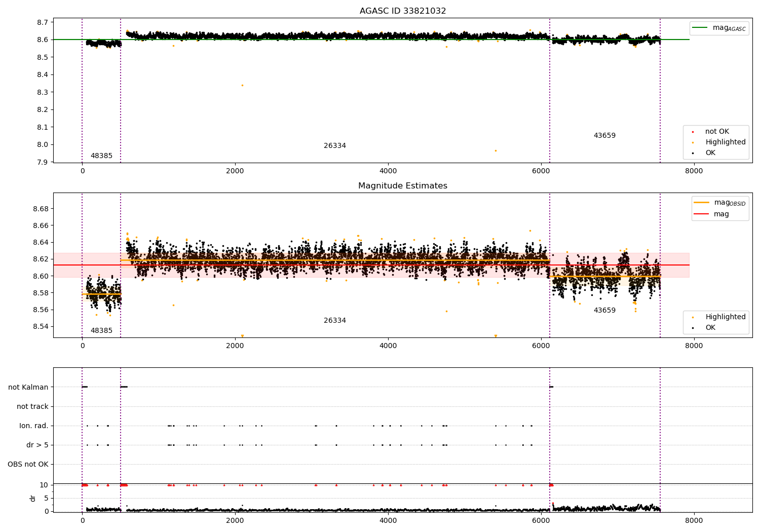Click OBSID label 26334 in Magnitude Estimates plot
The height and width of the screenshot is (532, 760).
[x=335, y=321]
